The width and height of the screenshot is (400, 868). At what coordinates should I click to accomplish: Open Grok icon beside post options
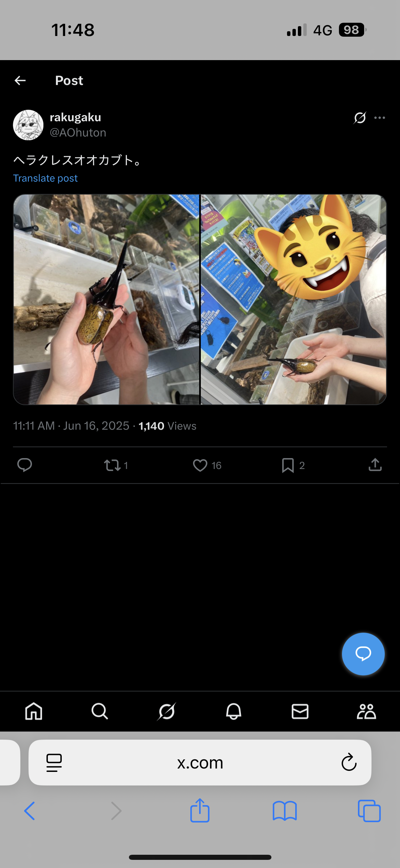coord(360,118)
